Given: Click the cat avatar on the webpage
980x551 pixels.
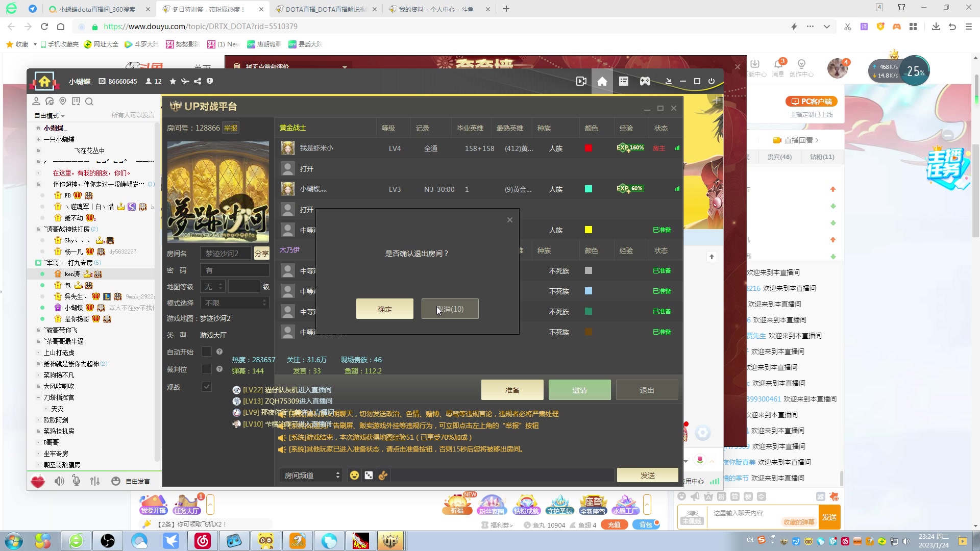Looking at the screenshot, I should pyautogui.click(x=837, y=68).
